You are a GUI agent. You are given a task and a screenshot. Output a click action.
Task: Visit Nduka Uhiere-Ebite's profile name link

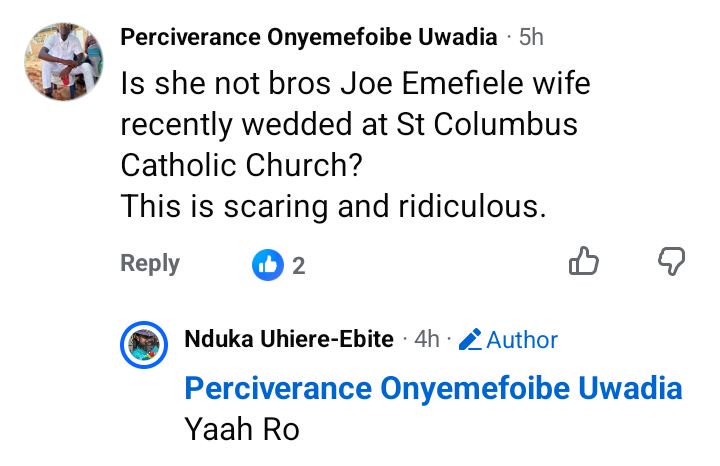289,339
